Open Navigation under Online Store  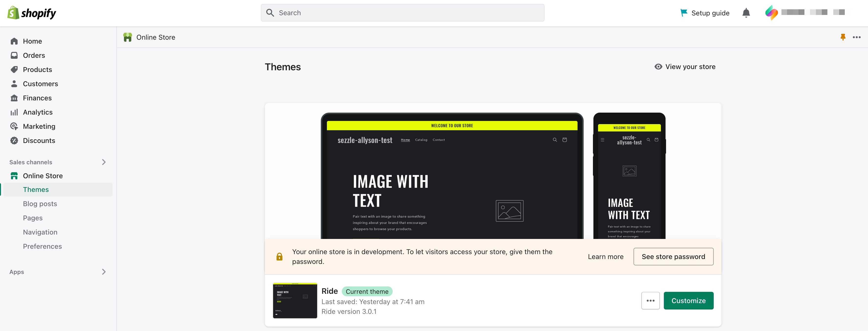tap(40, 232)
